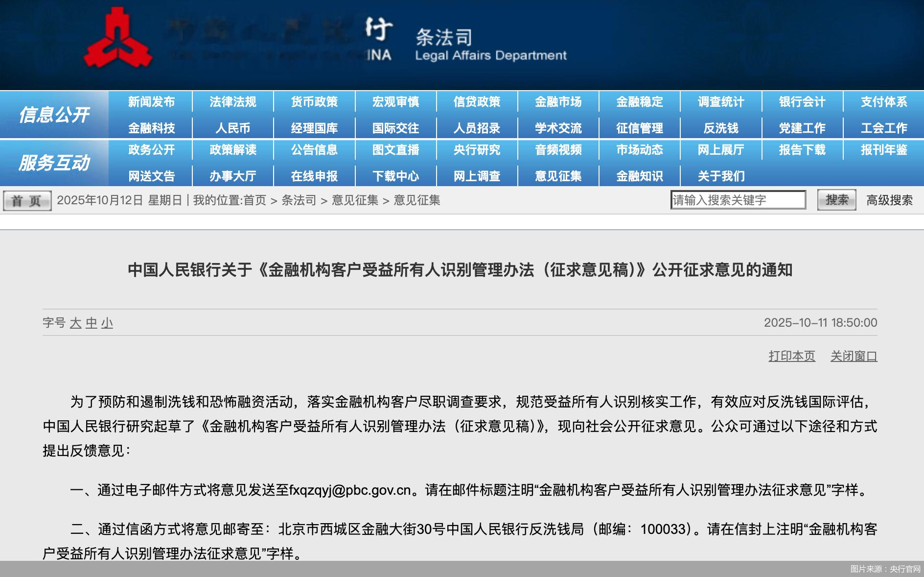Click 关闭窗口 link

(854, 356)
